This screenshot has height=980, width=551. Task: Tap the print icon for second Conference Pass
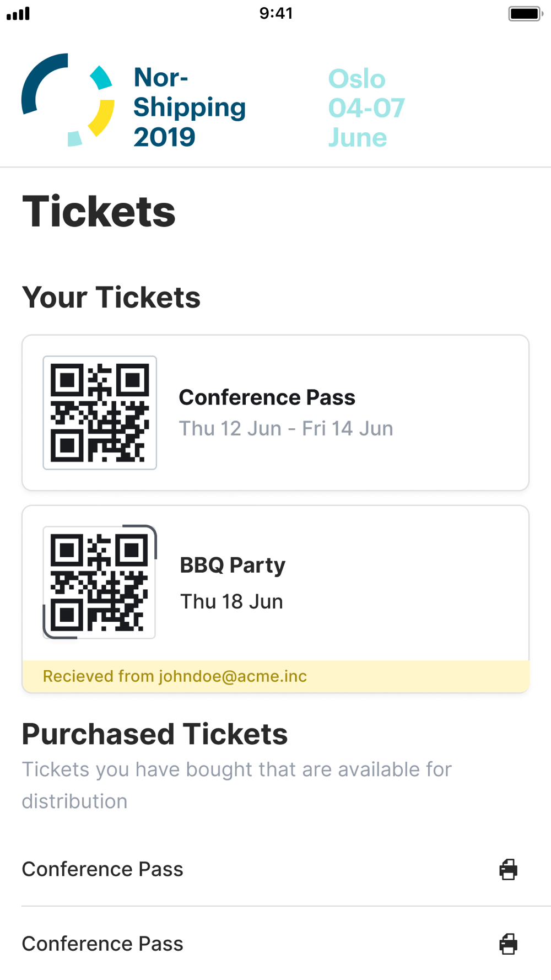click(x=508, y=944)
